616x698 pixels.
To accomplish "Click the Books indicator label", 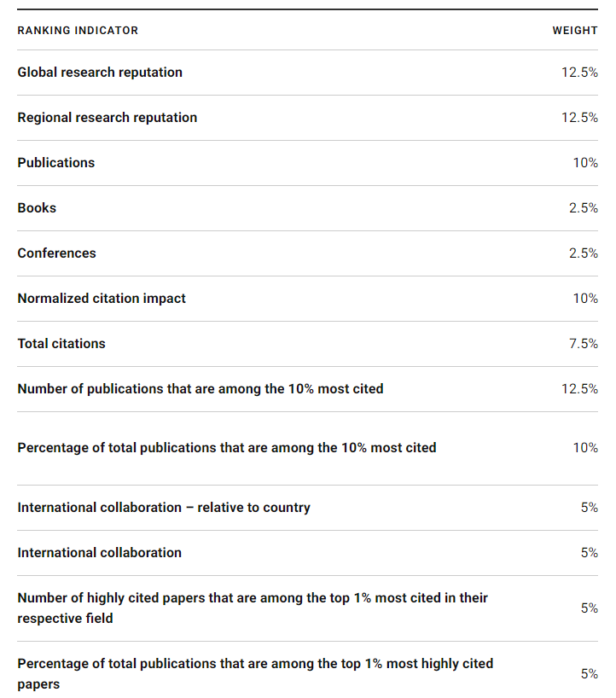I will click(37, 208).
